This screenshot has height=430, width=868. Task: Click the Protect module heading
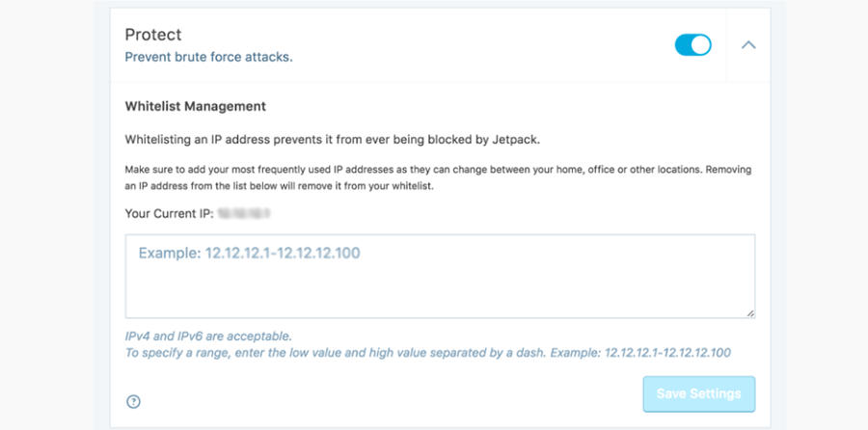click(x=153, y=35)
